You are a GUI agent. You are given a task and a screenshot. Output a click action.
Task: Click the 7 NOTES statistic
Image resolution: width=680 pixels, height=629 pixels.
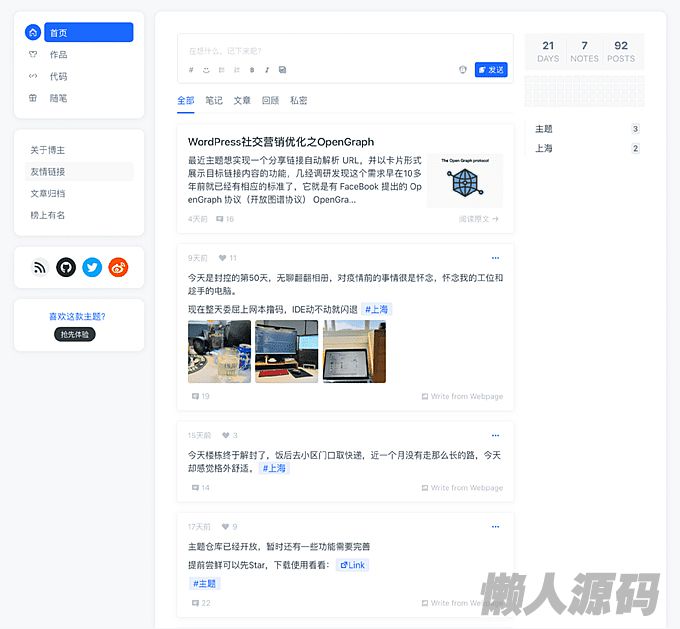click(x=585, y=52)
